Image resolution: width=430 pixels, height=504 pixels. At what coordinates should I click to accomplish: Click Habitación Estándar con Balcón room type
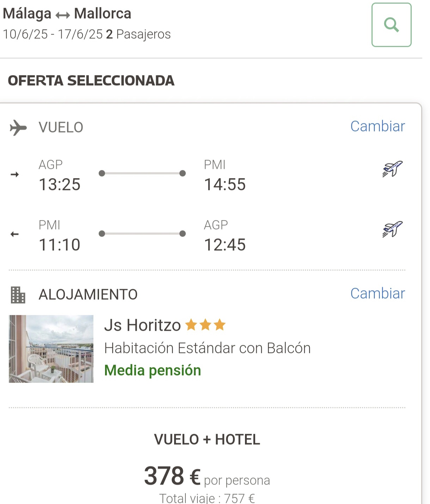click(x=207, y=348)
